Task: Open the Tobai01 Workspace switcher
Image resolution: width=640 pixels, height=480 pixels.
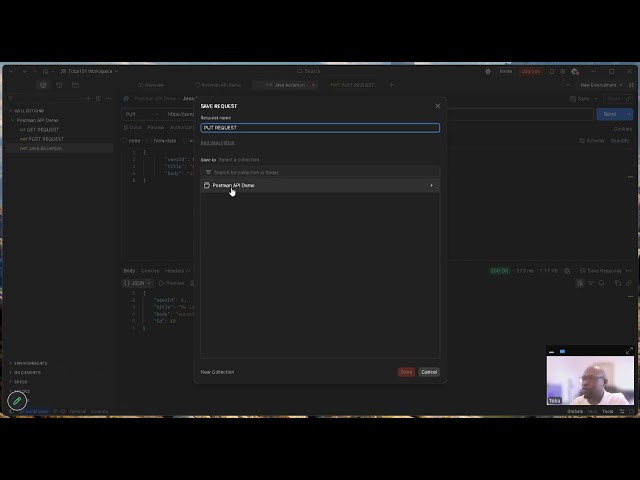Action: (x=90, y=71)
